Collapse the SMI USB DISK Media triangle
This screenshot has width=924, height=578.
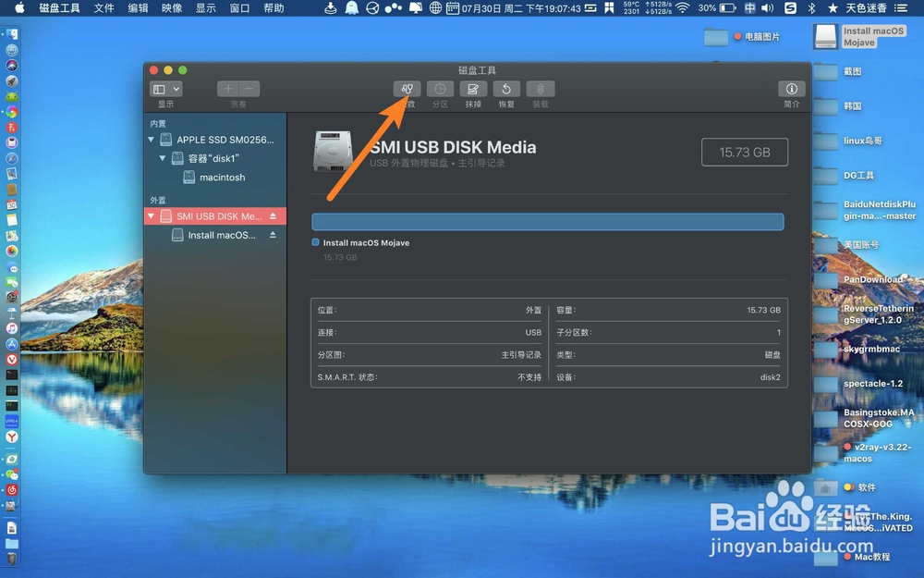click(x=151, y=216)
